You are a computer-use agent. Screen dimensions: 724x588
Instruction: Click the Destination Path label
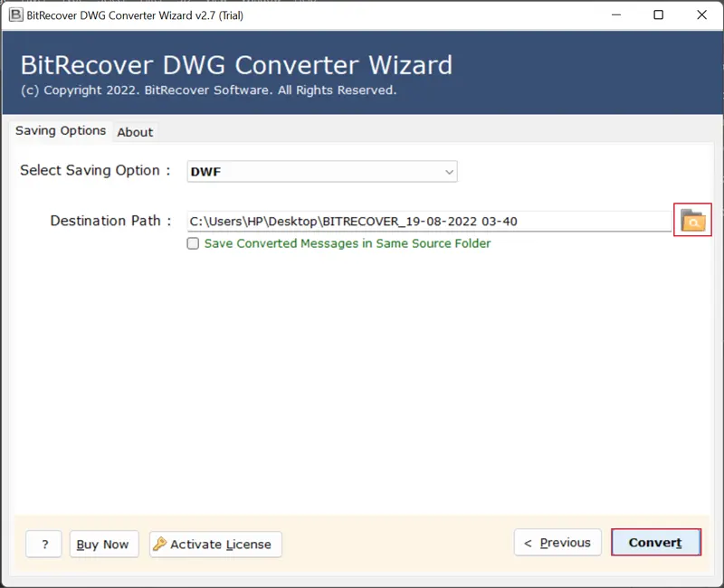110,221
